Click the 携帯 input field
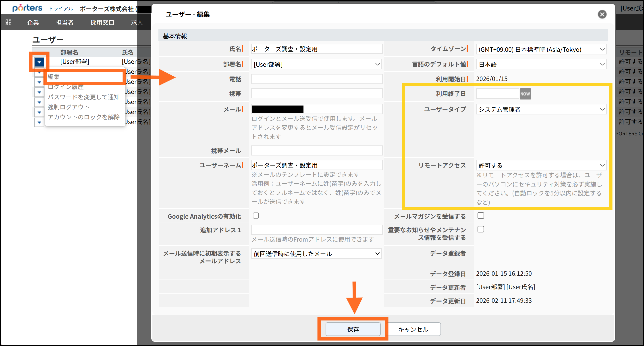The image size is (644, 346). tap(317, 93)
